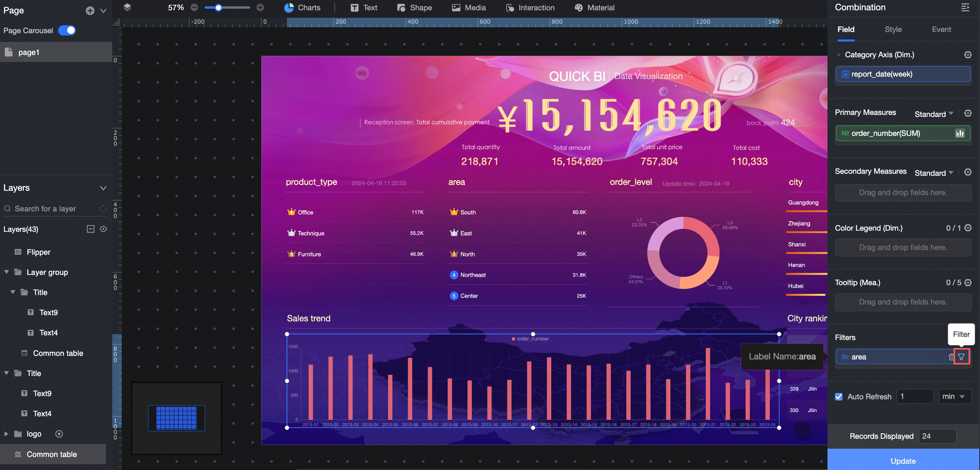The height and width of the screenshot is (470, 980).
Task: Toggle visibility of all layers eye icon
Action: coord(104,229)
